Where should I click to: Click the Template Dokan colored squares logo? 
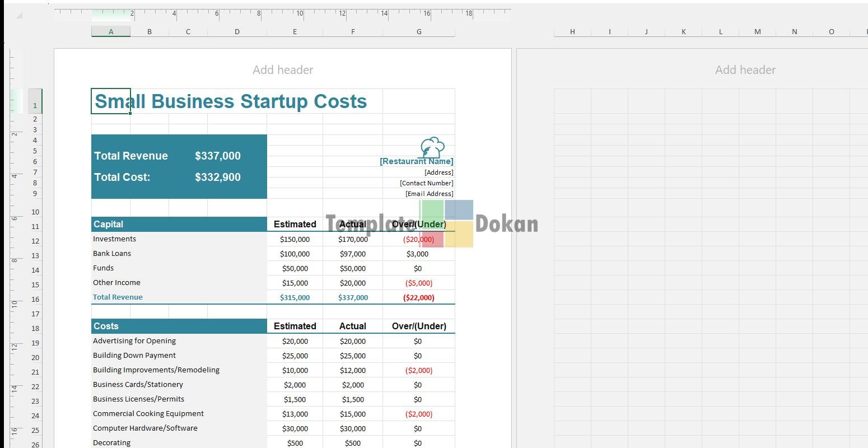tap(446, 224)
